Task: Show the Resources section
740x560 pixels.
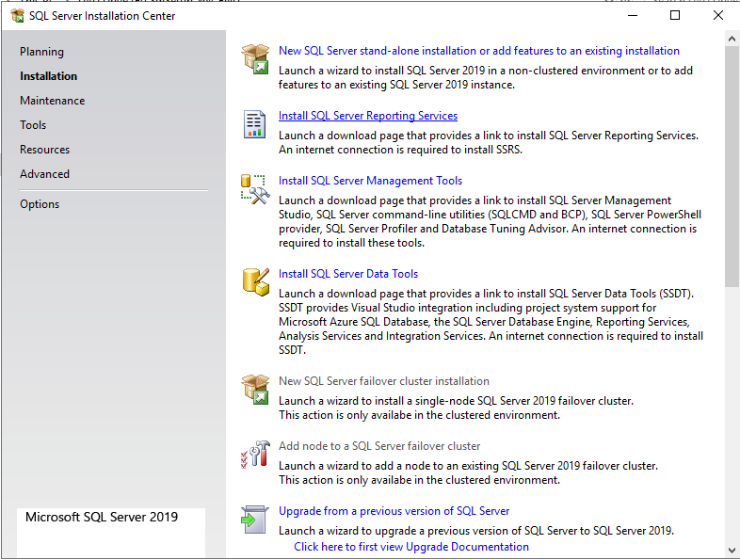Action: click(x=45, y=150)
